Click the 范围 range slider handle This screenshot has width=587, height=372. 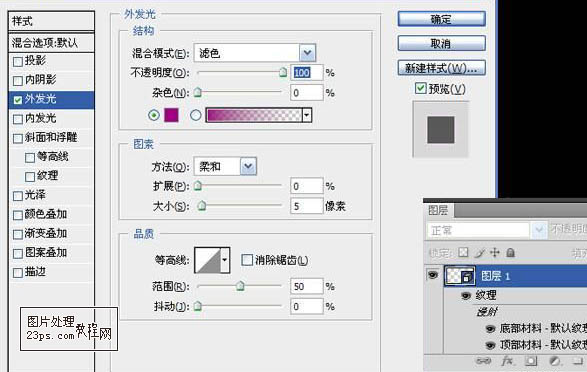pos(240,286)
